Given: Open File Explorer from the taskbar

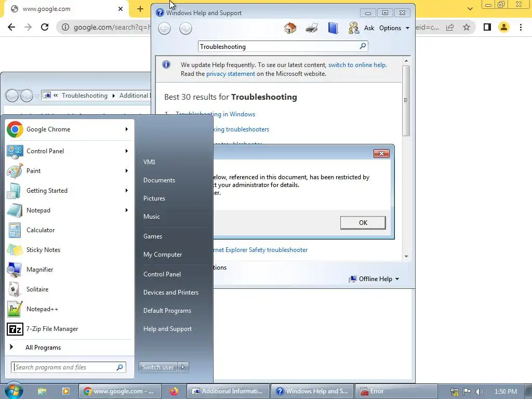Looking at the screenshot, I should (x=42, y=391).
